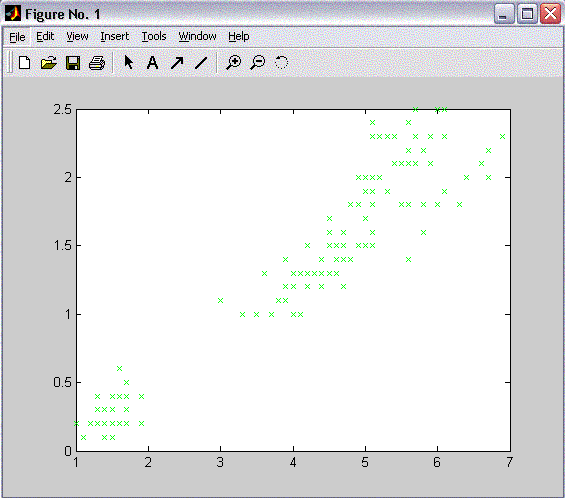The image size is (565, 498).
Task: Open the Window menu
Action: pyautogui.click(x=197, y=36)
